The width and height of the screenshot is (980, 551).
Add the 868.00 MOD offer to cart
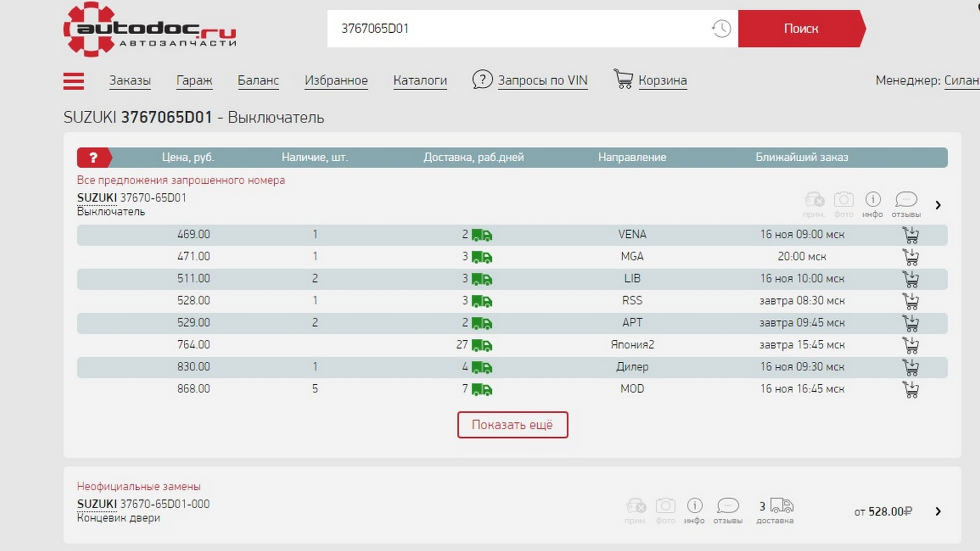click(911, 389)
